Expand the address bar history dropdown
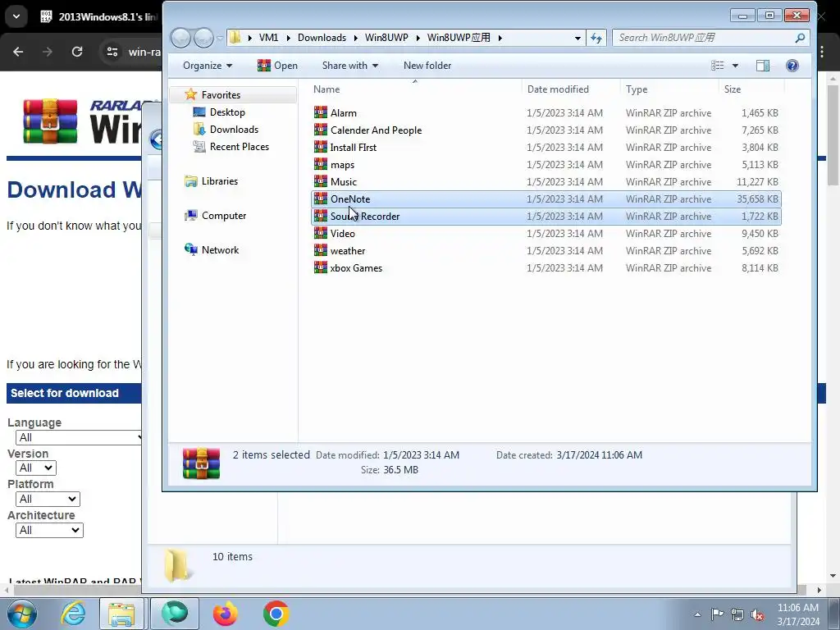The image size is (840, 630). (x=577, y=38)
